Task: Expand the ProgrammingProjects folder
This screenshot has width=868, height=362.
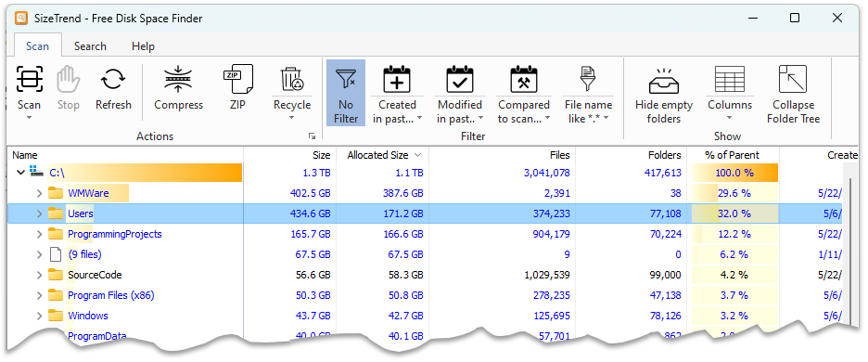Action: point(39,234)
